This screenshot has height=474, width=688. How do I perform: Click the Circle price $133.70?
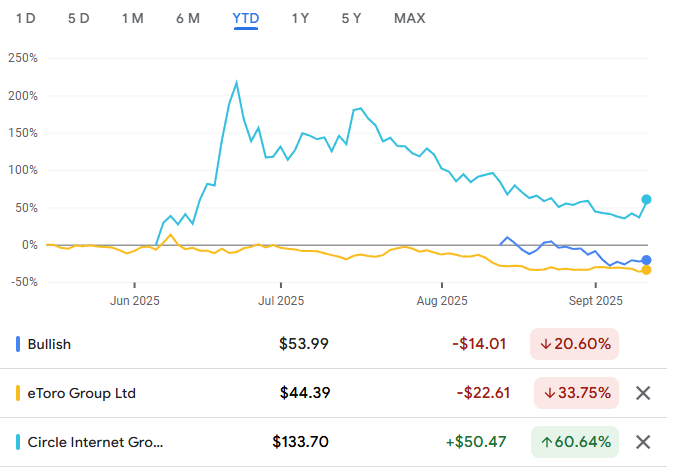click(x=301, y=442)
